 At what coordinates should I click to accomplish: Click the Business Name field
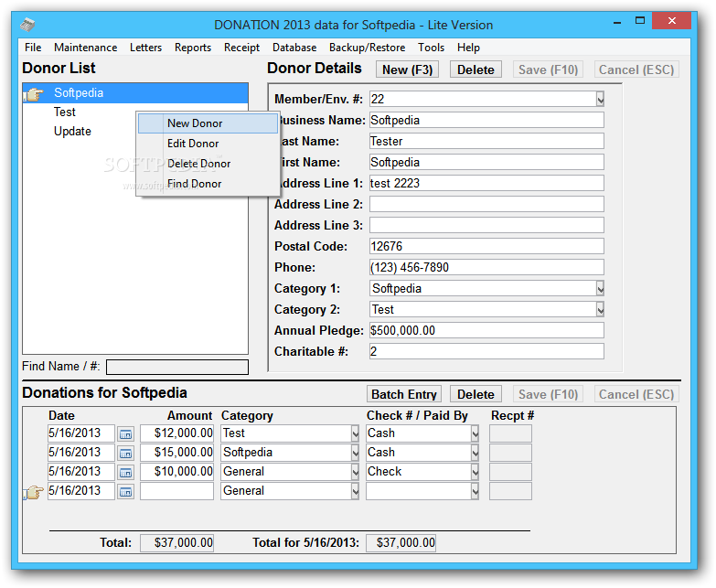click(486, 120)
